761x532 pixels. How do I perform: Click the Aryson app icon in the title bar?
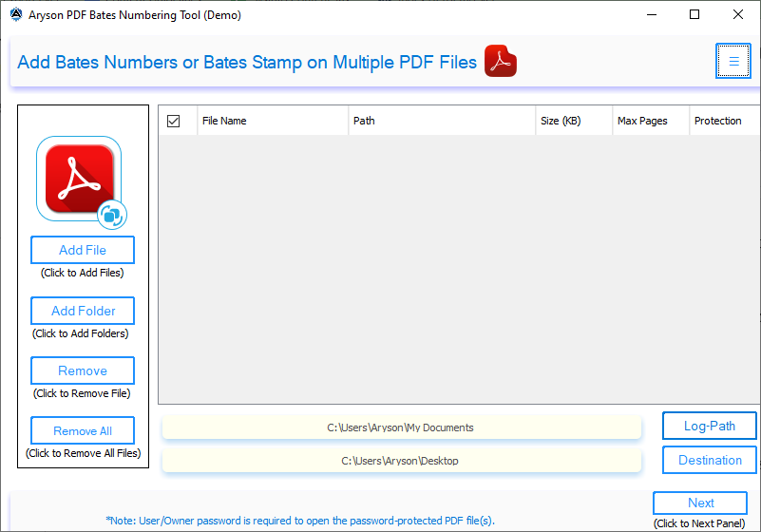point(16,14)
